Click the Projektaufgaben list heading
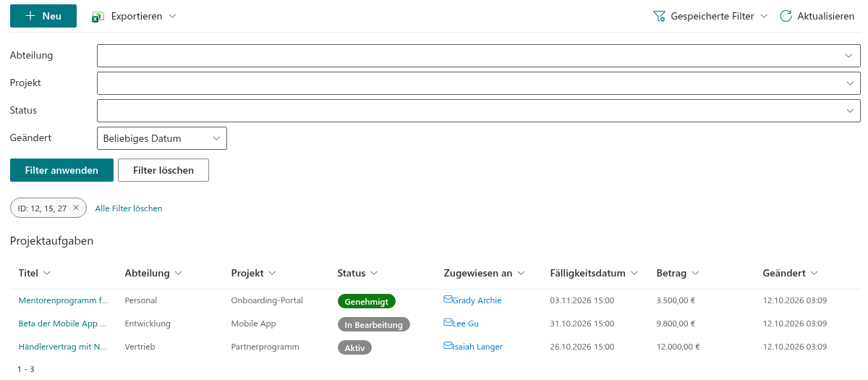This screenshot has width=868, height=380. pos(52,241)
